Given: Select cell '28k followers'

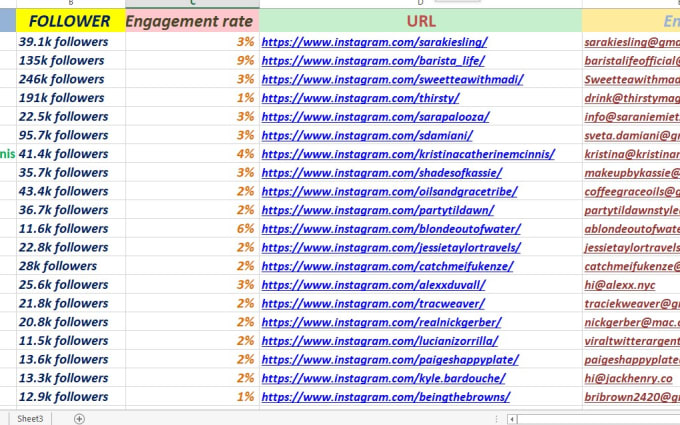Looking at the screenshot, I should (71, 265).
